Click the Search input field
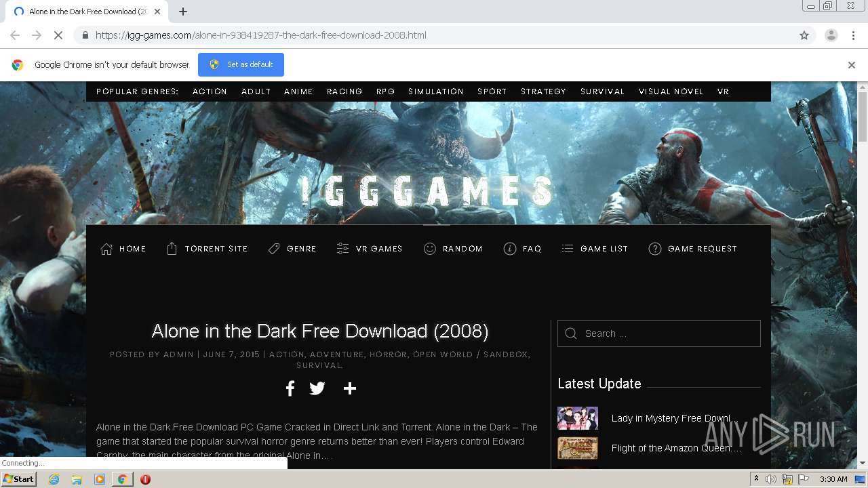 click(x=659, y=333)
